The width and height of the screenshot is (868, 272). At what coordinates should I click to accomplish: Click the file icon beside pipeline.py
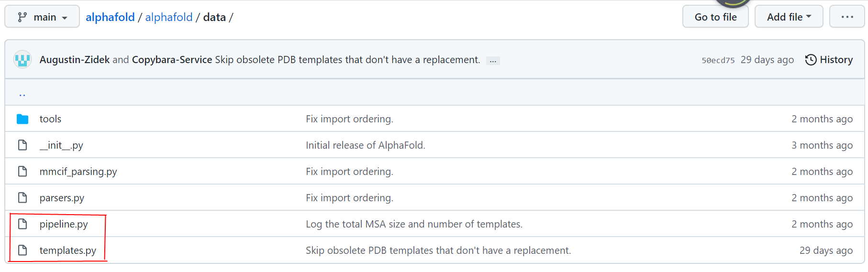click(x=22, y=224)
